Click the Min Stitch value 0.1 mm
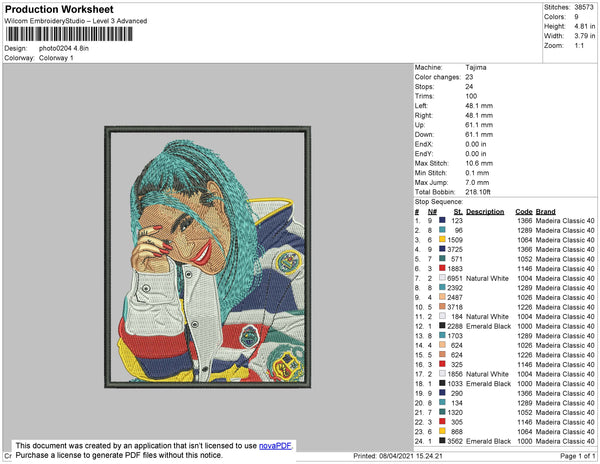This screenshot has height=464, width=600. (x=477, y=173)
